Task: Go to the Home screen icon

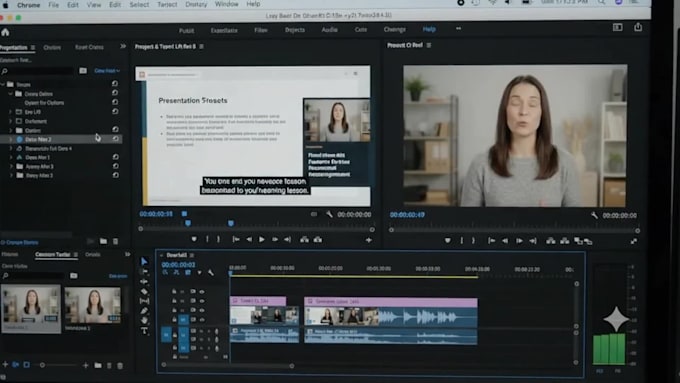Action: 5,32
